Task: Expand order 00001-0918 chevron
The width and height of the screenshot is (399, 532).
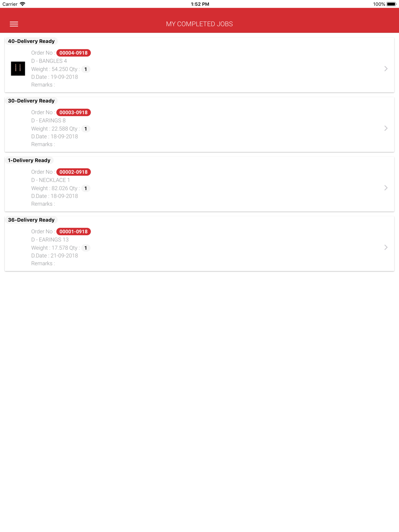Action: pos(386,247)
